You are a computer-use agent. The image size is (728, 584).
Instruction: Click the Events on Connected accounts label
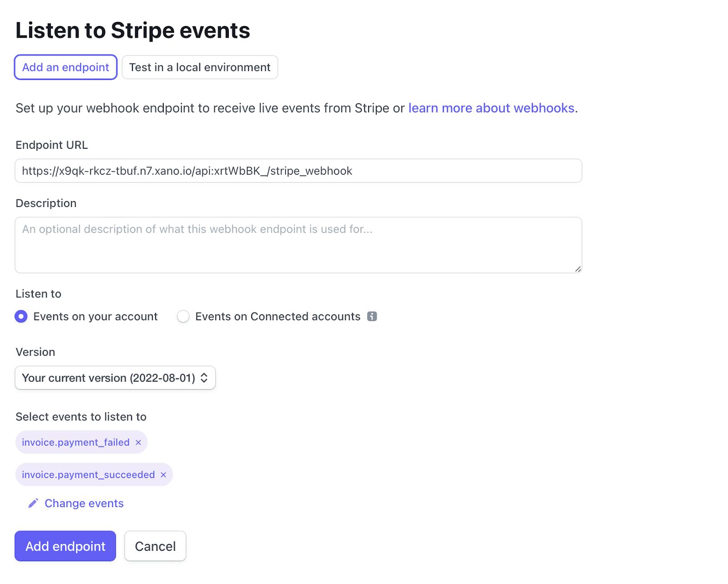click(278, 317)
